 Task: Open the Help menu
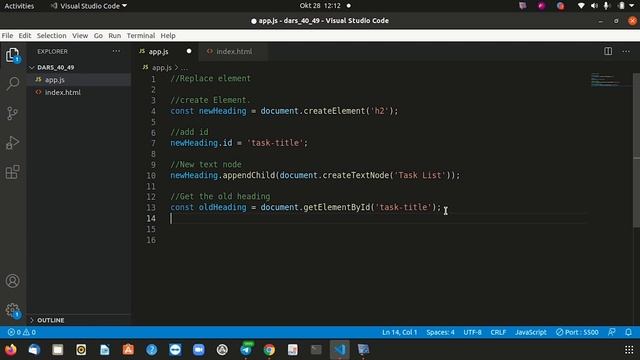coord(168,36)
